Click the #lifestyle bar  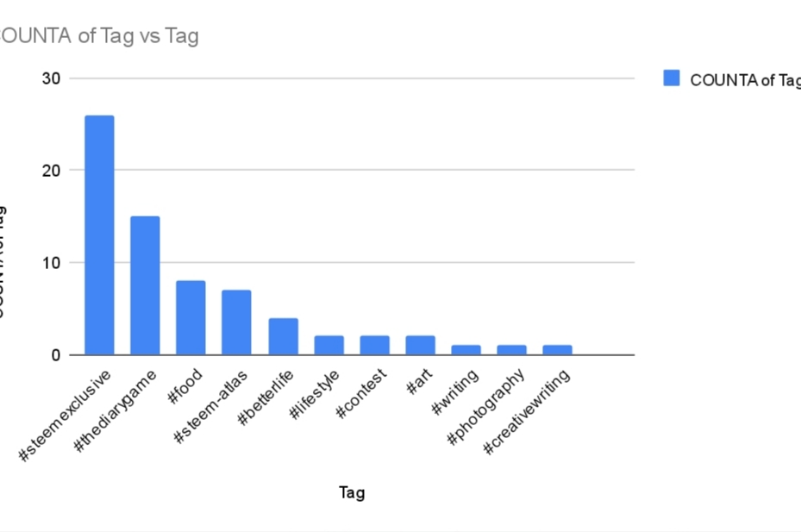329,345
